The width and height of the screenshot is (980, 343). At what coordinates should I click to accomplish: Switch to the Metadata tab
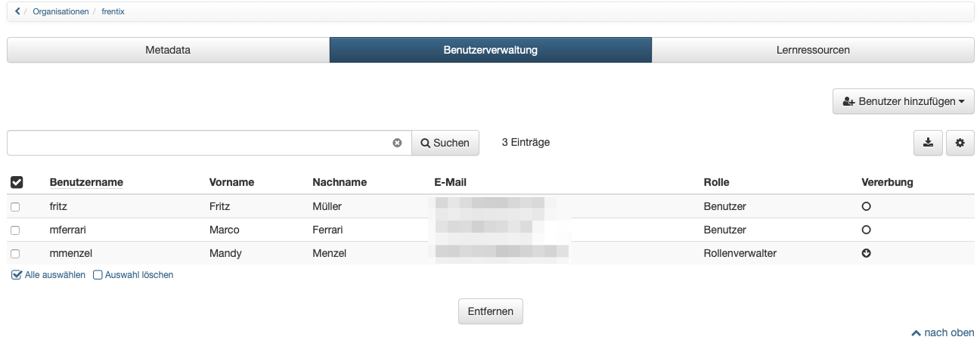tap(168, 50)
